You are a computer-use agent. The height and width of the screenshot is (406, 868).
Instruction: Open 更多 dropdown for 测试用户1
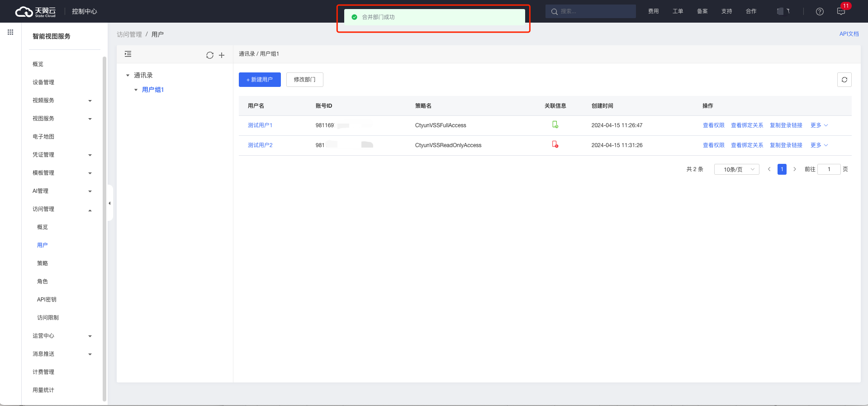click(x=819, y=125)
